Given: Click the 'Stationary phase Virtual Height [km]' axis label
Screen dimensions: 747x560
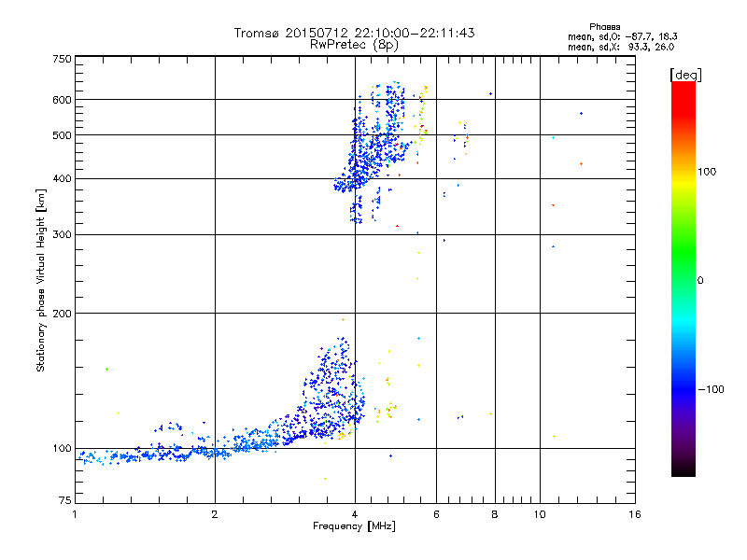Looking at the screenshot, I should pyautogui.click(x=41, y=281).
